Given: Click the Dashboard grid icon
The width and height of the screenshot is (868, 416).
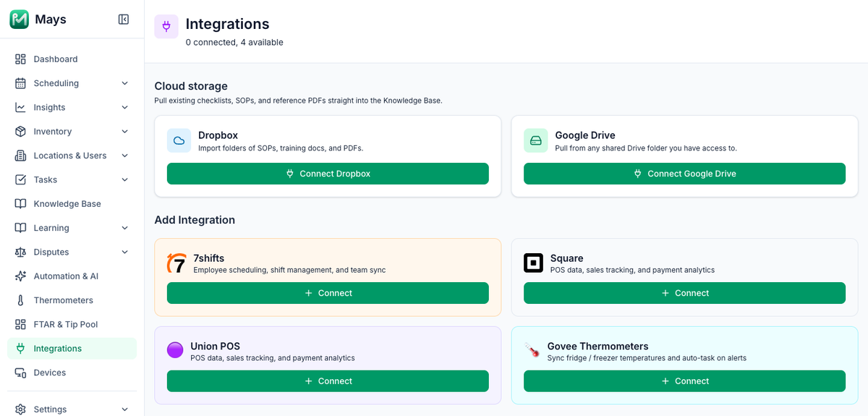Looking at the screenshot, I should 20,59.
